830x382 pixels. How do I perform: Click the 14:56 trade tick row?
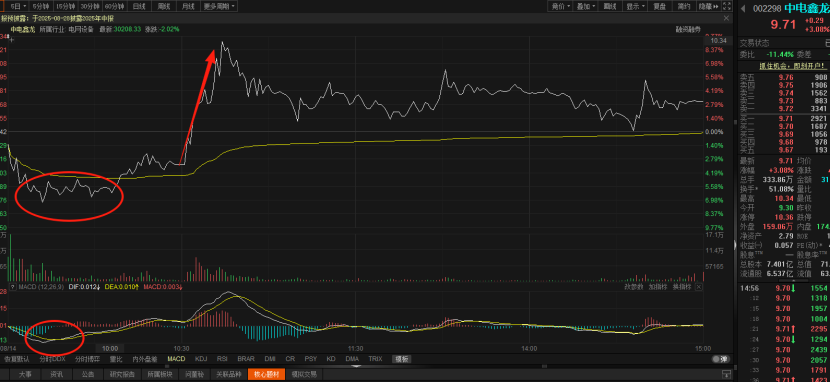click(x=783, y=288)
